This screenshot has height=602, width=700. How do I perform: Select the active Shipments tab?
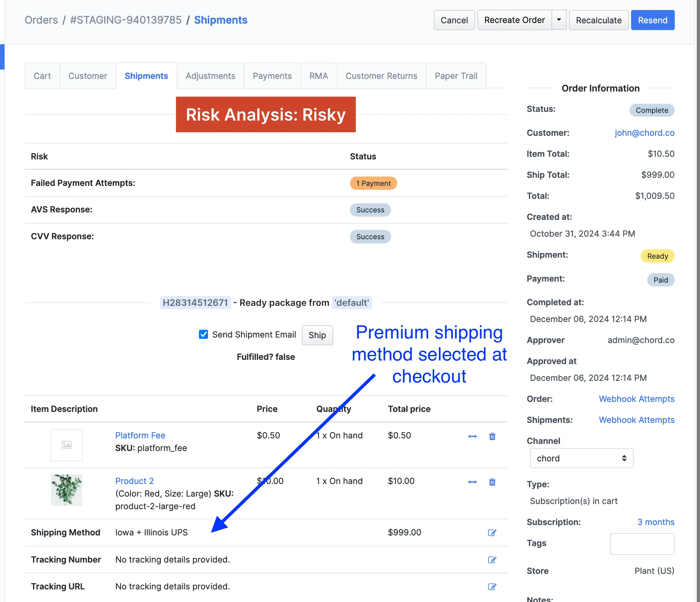pyautogui.click(x=146, y=76)
